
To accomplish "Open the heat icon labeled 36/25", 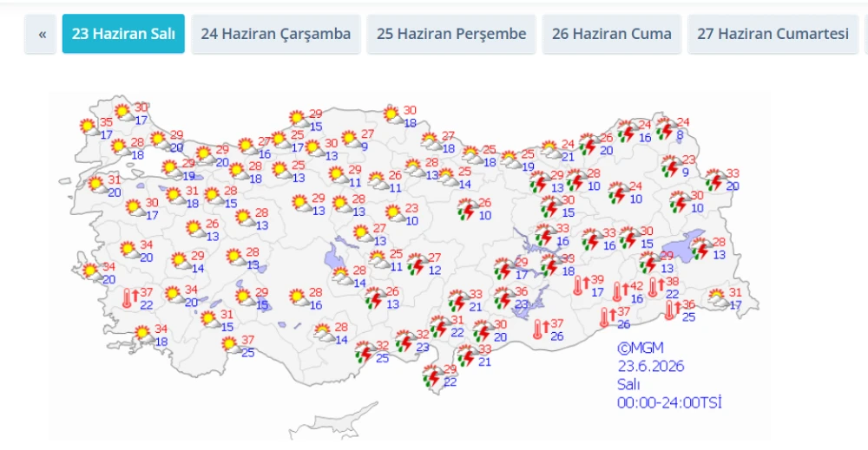I will [x=672, y=310].
